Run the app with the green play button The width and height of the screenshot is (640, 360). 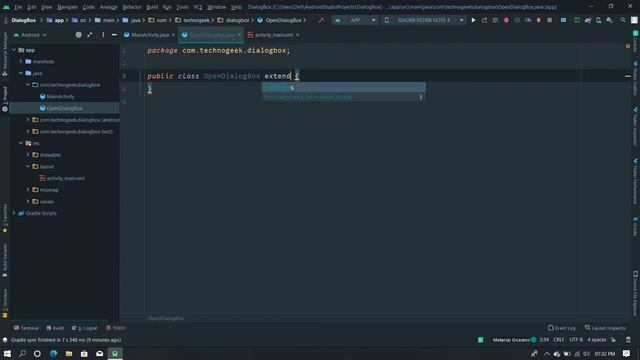click(473, 20)
